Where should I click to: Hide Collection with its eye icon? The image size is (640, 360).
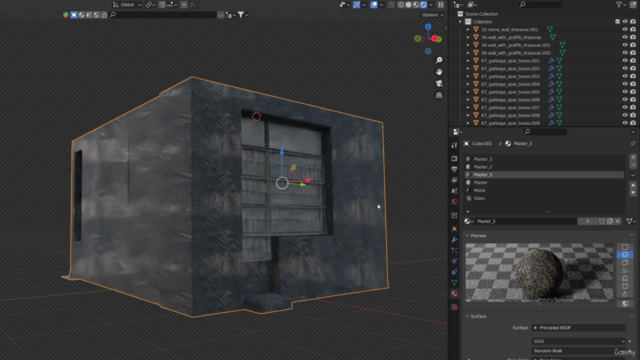(624, 22)
